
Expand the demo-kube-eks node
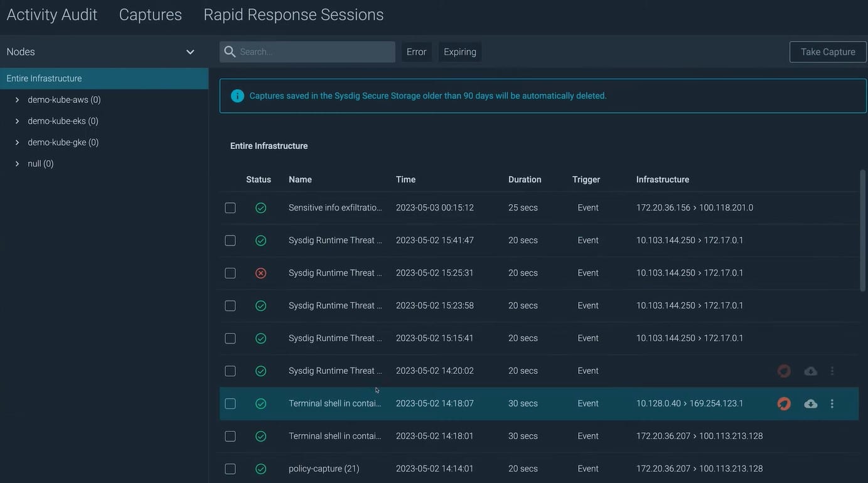(x=17, y=121)
